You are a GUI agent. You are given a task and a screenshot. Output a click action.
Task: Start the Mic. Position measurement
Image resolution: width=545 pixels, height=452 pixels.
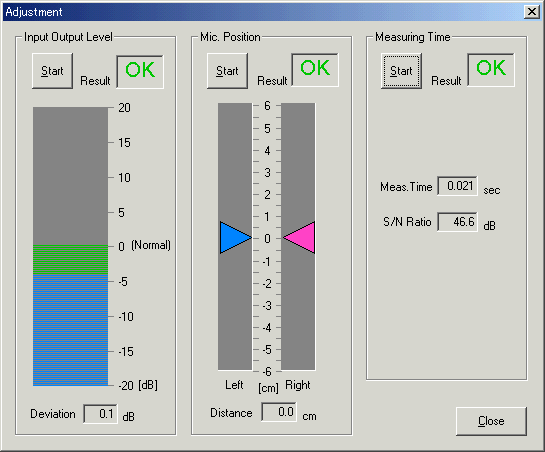(227, 71)
